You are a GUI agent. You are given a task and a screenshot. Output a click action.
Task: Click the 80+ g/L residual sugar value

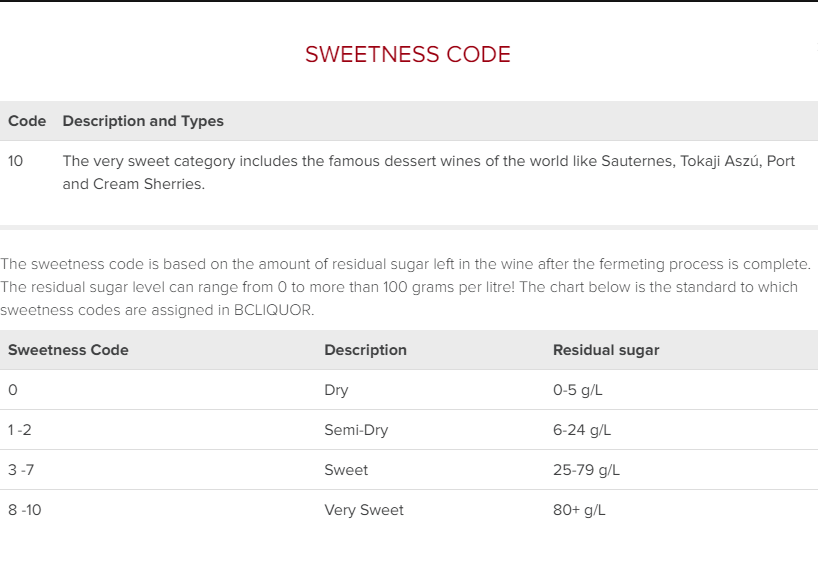coord(579,510)
